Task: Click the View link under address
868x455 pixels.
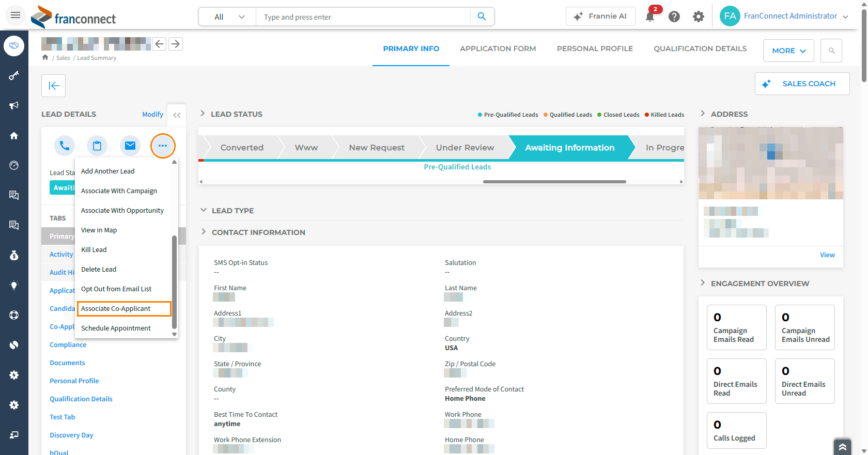Action: point(827,255)
